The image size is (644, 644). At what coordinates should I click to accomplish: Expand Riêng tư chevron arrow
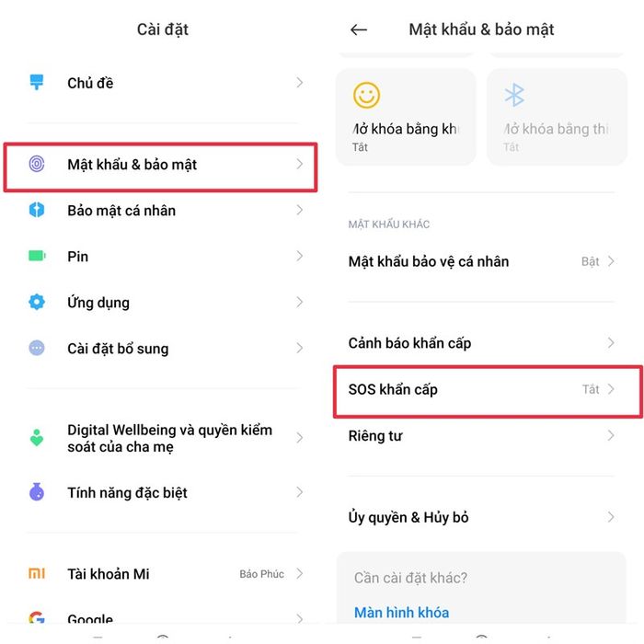(611, 435)
